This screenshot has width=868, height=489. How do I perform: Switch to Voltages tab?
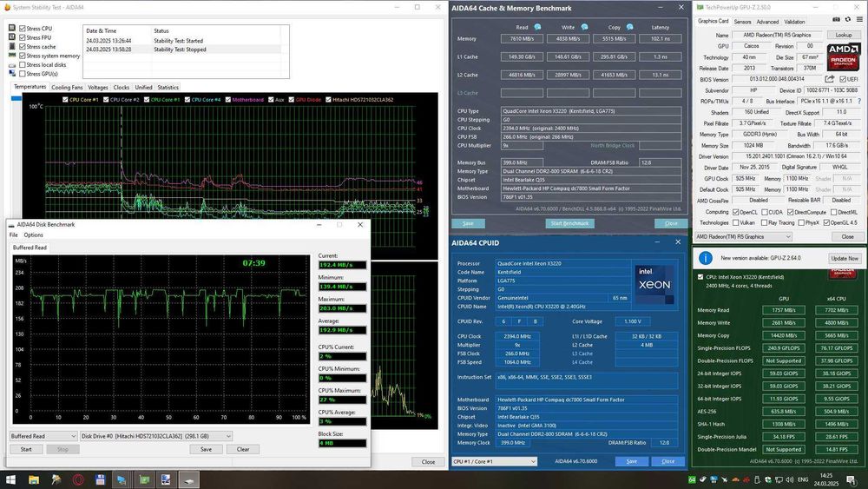[x=98, y=88]
